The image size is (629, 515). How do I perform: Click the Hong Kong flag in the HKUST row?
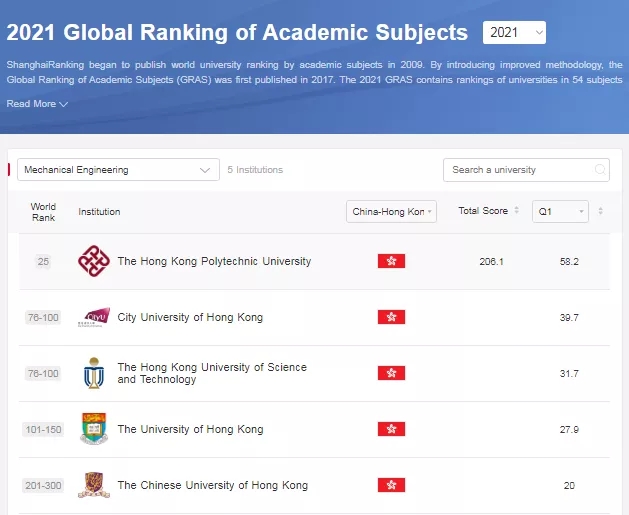(x=391, y=373)
